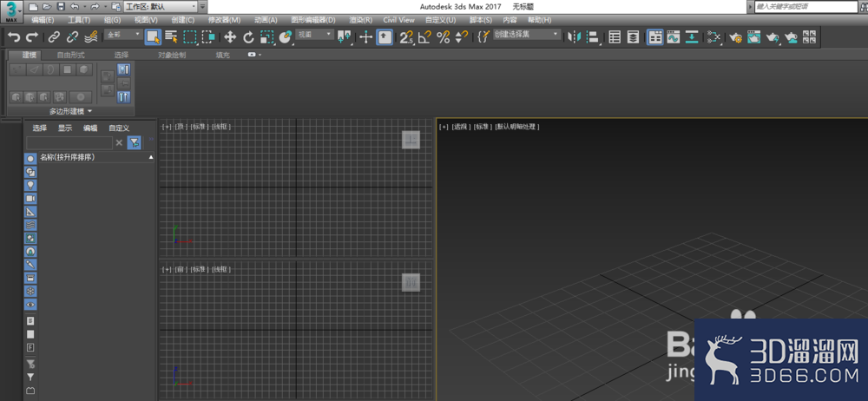Click the Open File folder icon
The image size is (868, 401).
tap(47, 7)
